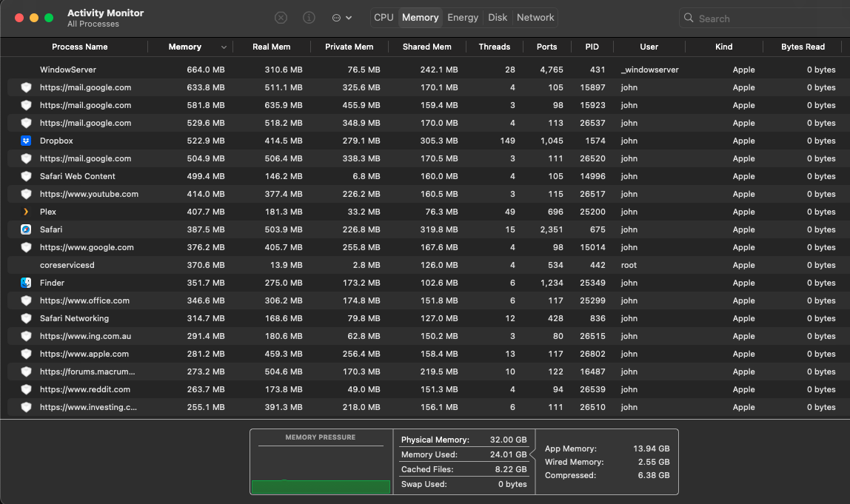
Task: Select https://www.youtube.com process name
Action: (x=89, y=194)
